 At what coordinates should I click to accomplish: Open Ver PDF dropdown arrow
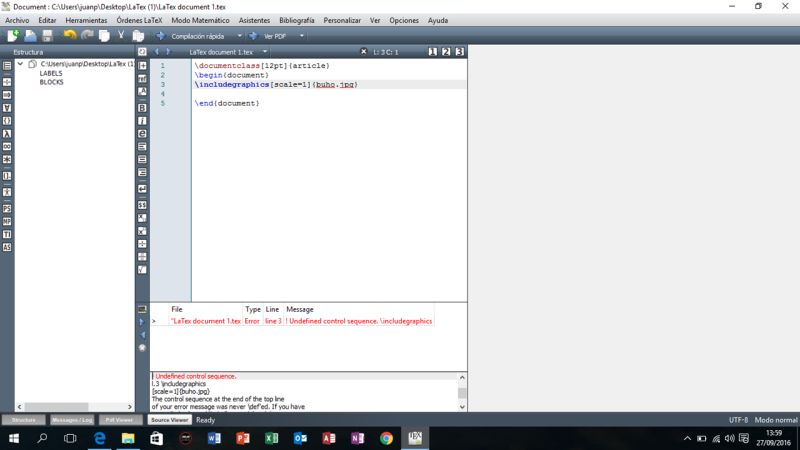pos(302,36)
